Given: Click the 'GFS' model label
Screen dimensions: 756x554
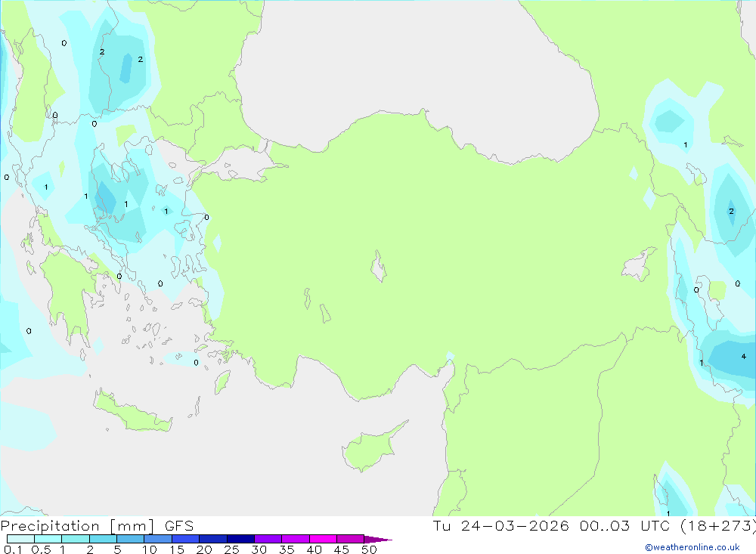Looking at the screenshot, I should coord(179,526).
